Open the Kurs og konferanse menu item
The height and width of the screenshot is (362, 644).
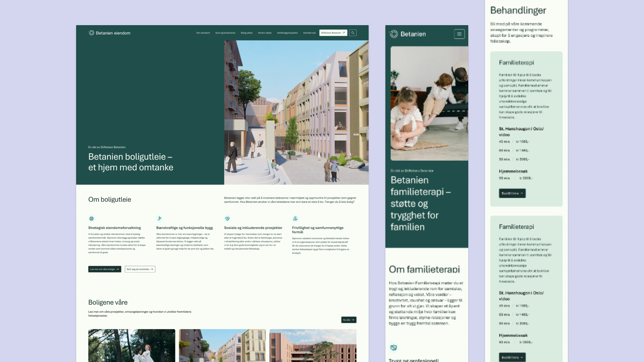click(225, 33)
